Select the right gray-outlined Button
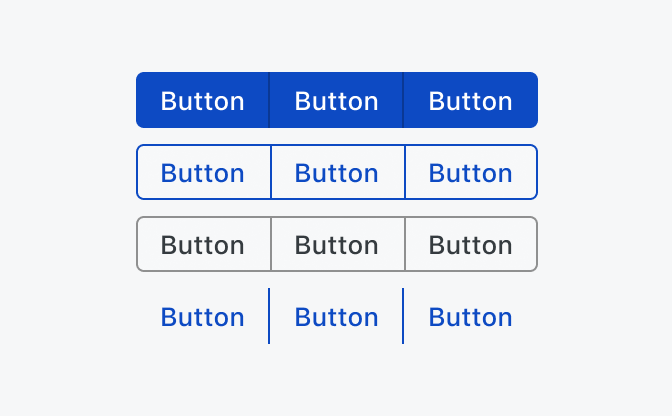Image resolution: width=672 pixels, height=416 pixels. [471, 244]
